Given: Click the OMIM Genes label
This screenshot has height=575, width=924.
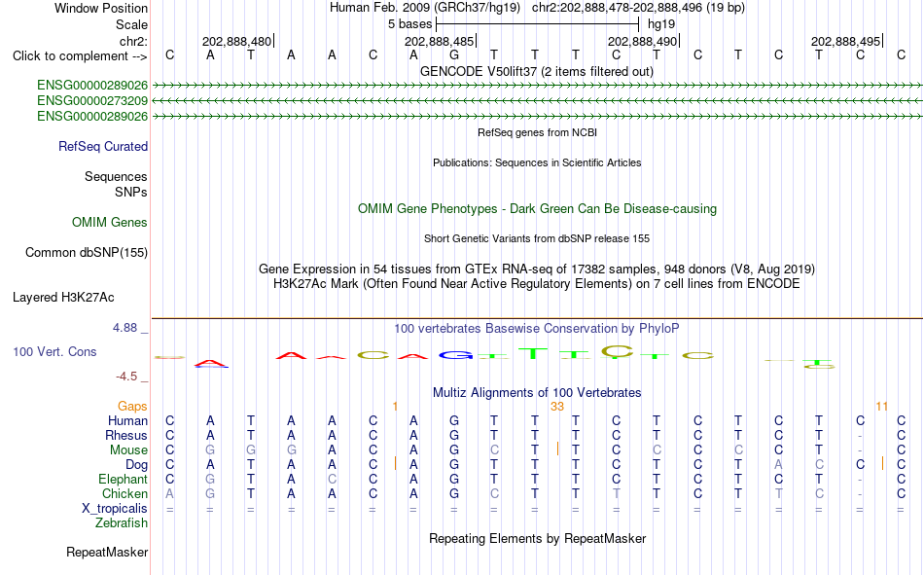Looking at the screenshot, I should point(109,223).
